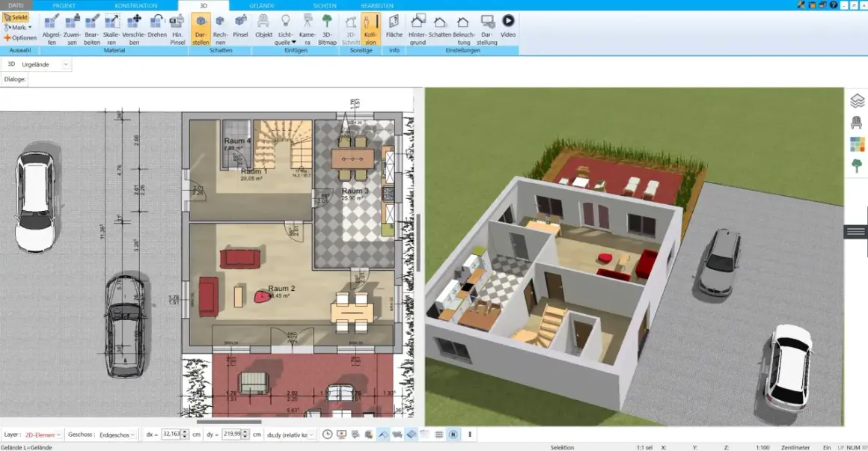Switch to the SICHTEN tab
Image resolution: width=868 pixels, height=451 pixels.
[x=325, y=5]
